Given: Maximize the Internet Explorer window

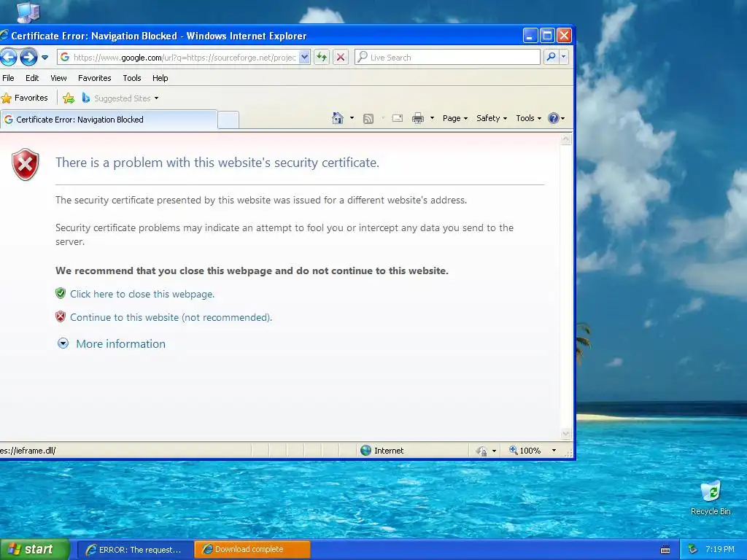Looking at the screenshot, I should coord(547,36).
